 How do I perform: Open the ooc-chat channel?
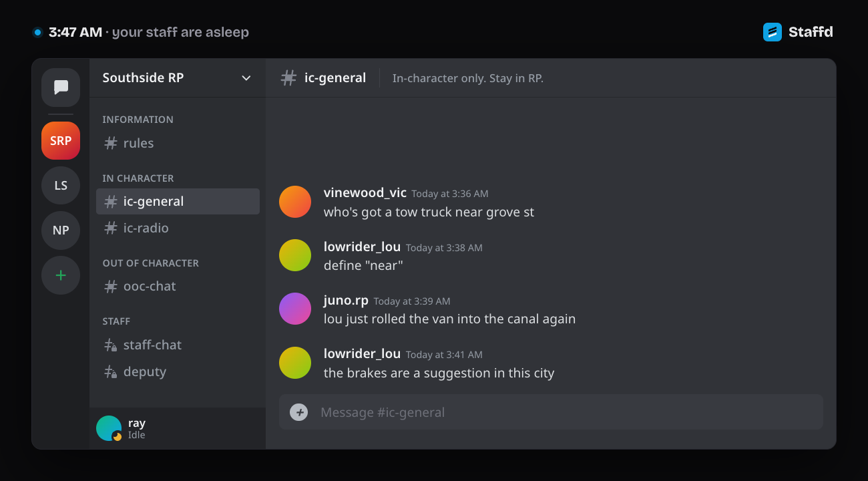tap(178, 286)
